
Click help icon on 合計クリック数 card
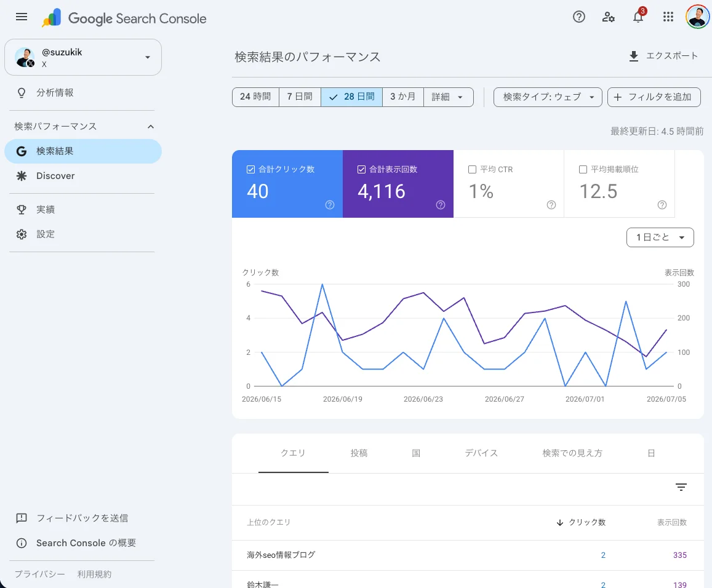click(330, 205)
